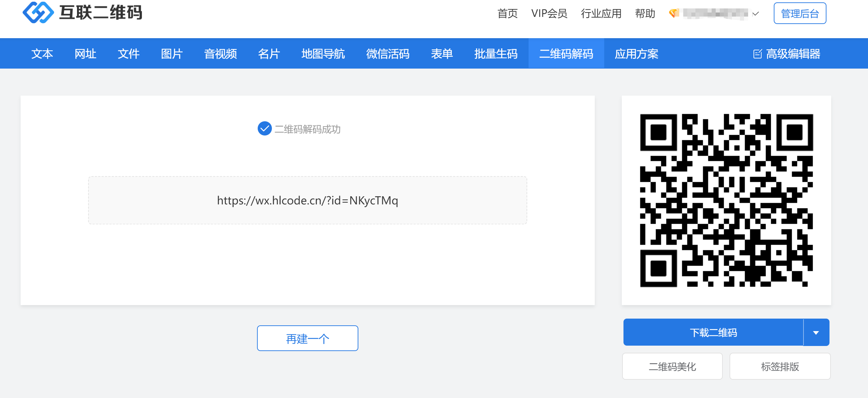Open the 音视频 tab
This screenshot has height=398, width=868.
click(x=221, y=54)
